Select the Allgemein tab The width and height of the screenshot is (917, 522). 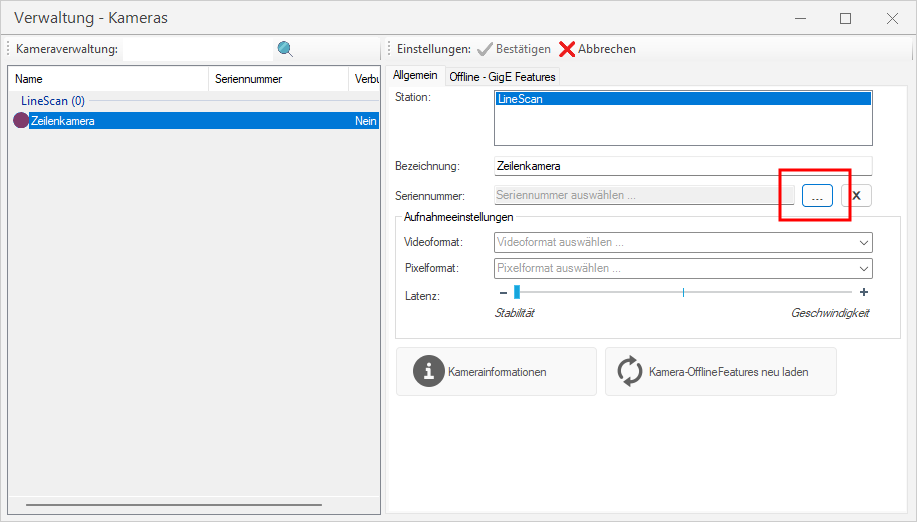click(x=415, y=76)
